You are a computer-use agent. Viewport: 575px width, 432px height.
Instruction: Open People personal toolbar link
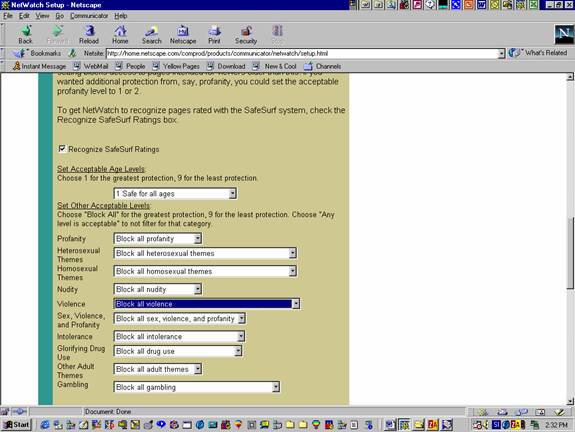point(130,66)
